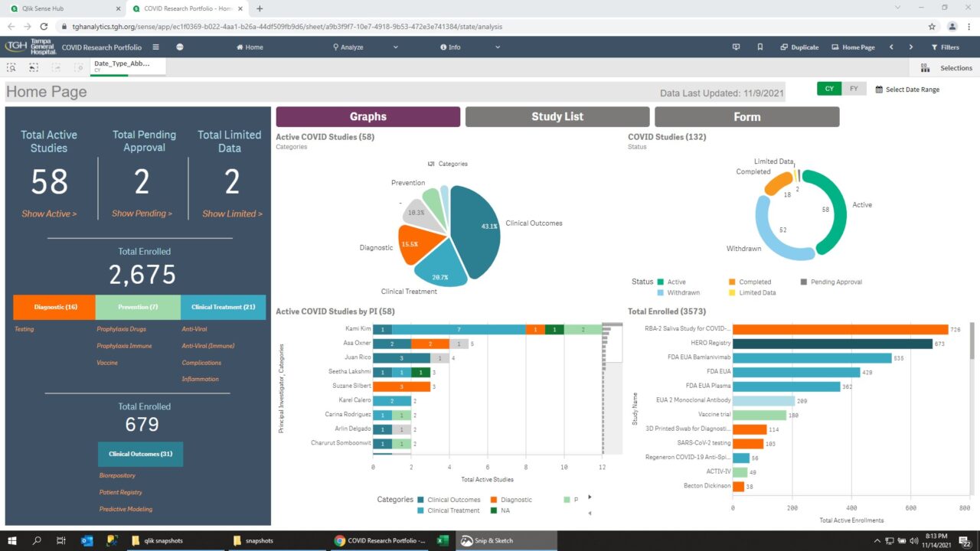The width and height of the screenshot is (980, 551).
Task: Step back to previous selection state
Action: point(33,67)
